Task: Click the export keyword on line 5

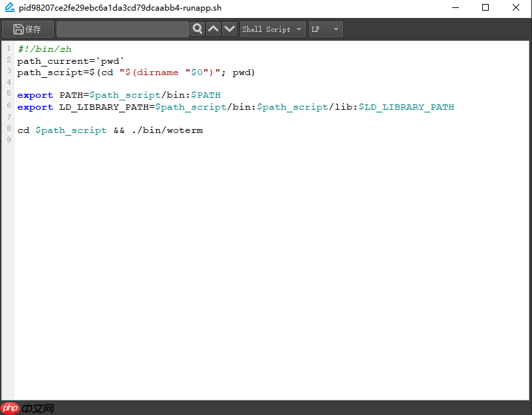Action: click(x=35, y=94)
